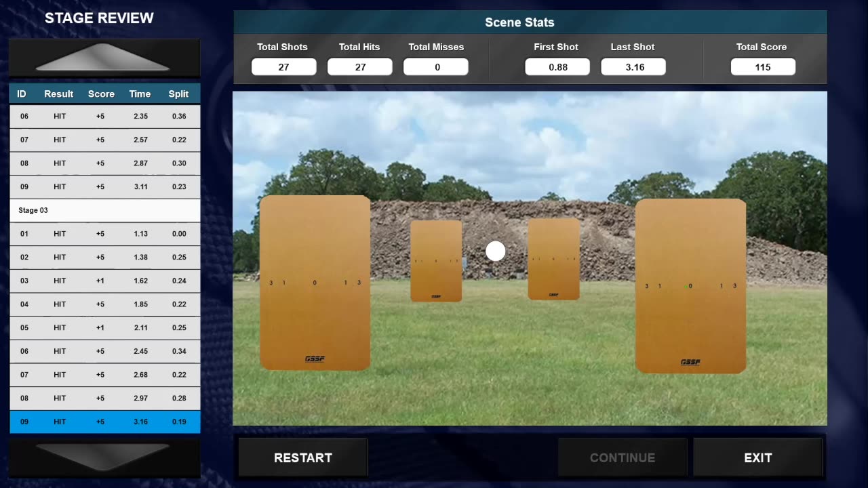Select the large right GSSF target
Screen dimensions: 868x488
pyautogui.click(x=690, y=285)
